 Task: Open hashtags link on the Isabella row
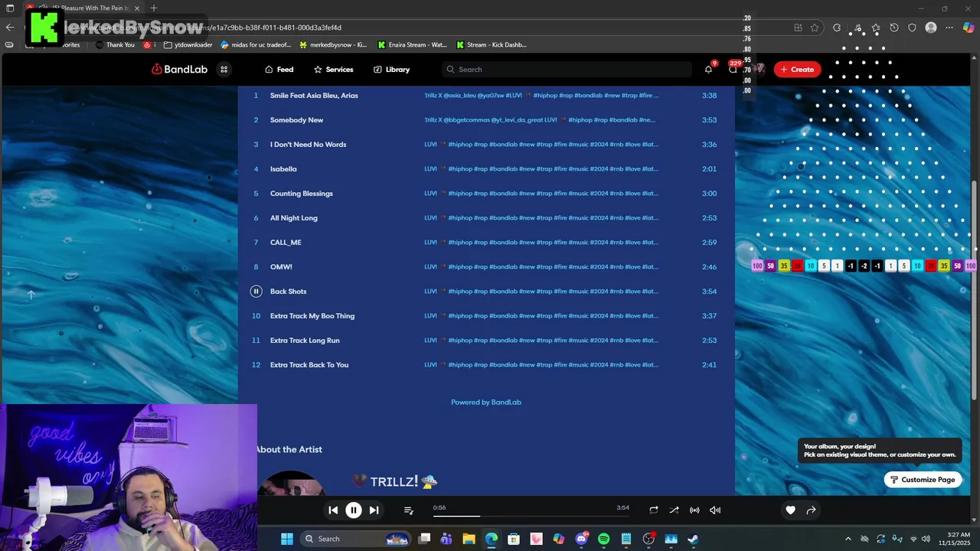point(541,169)
